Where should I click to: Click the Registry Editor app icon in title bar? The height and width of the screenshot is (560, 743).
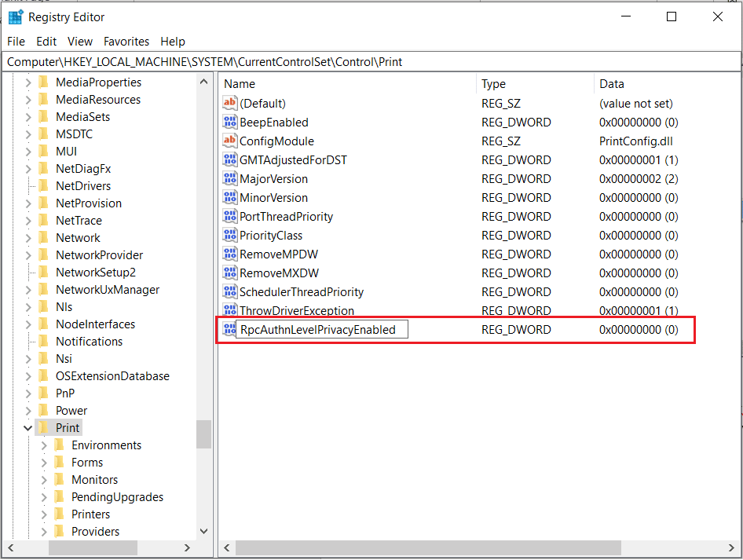pos(15,17)
